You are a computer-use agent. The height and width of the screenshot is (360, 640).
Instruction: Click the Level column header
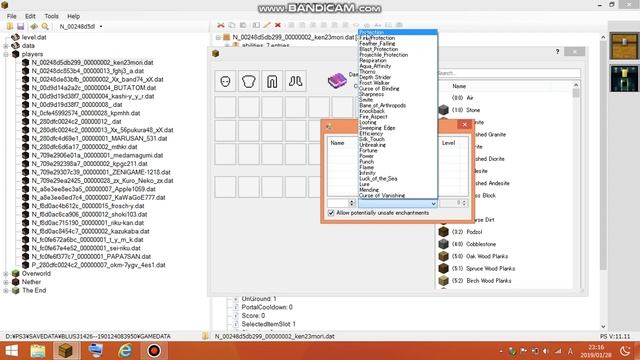[x=448, y=143]
